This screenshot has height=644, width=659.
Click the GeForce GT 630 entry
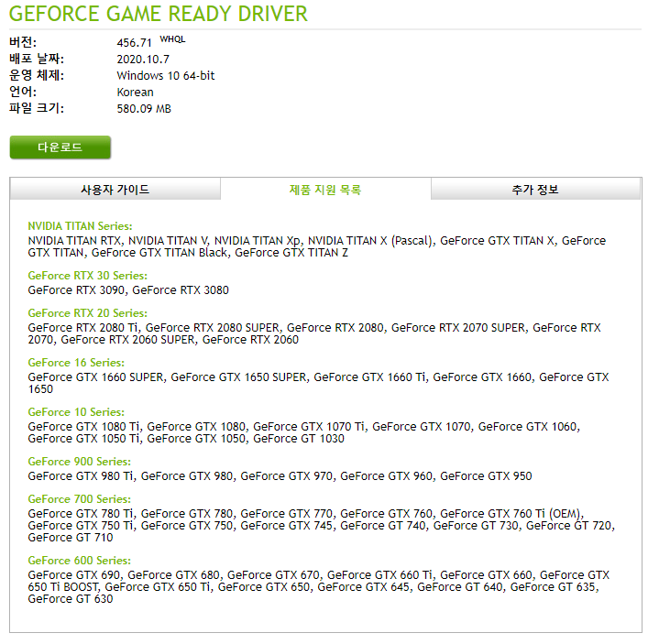[71, 599]
